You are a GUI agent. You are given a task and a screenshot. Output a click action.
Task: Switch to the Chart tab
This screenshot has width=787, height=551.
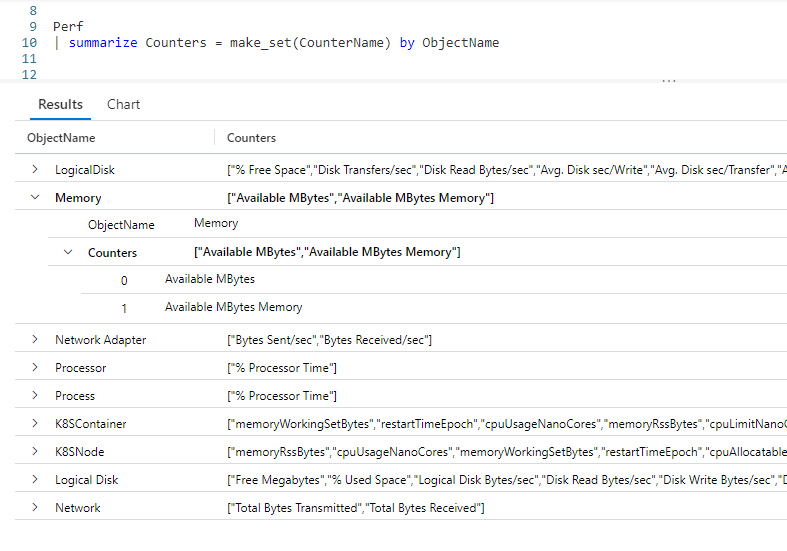(123, 104)
